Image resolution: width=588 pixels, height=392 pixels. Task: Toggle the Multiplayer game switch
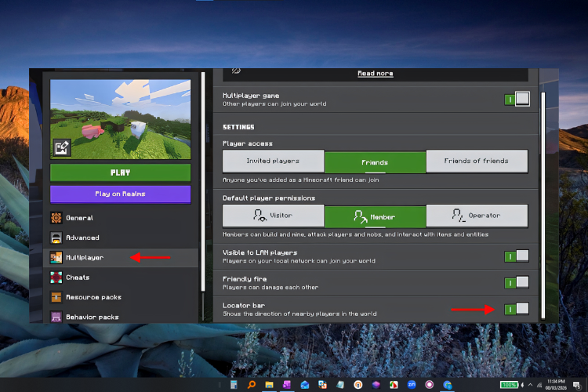[x=517, y=100]
